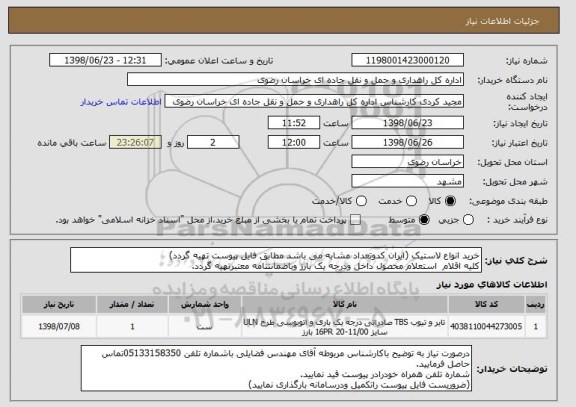Click the quantity cell showing 1
Viewport: 576px width, 407px height.
click(x=132, y=326)
